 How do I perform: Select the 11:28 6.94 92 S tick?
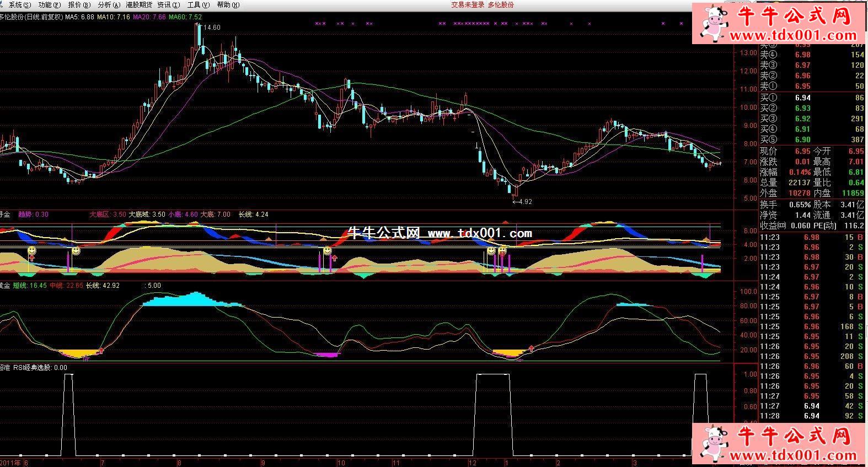point(812,416)
